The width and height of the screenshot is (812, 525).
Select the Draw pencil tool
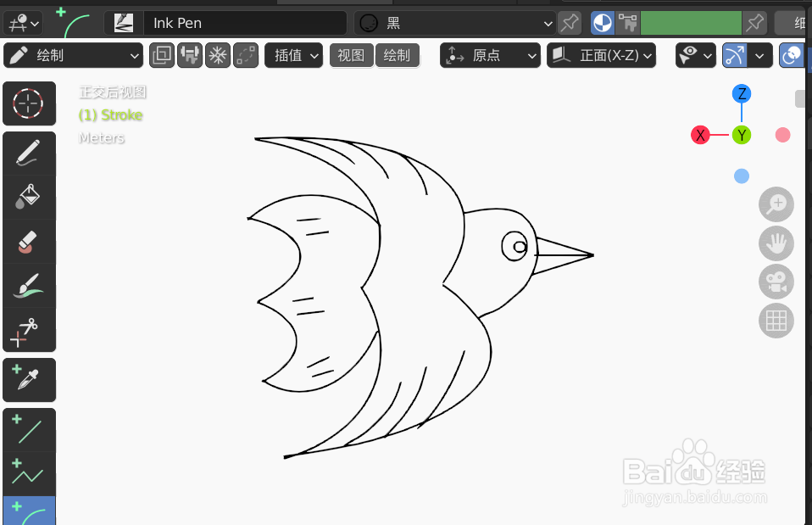click(x=29, y=153)
